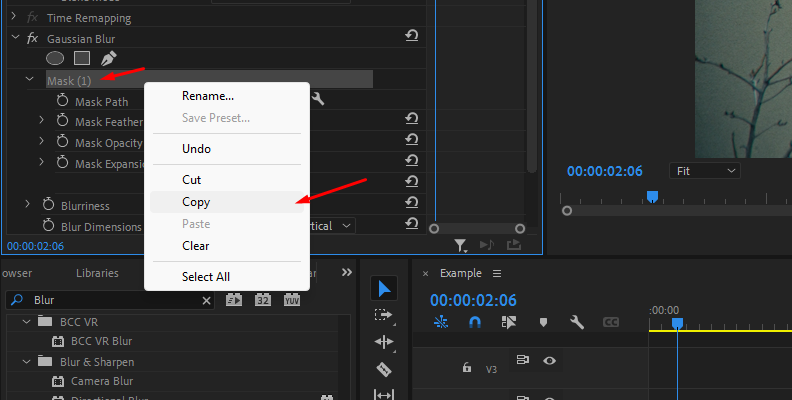Reset Blur Dimensions parameter

click(412, 223)
